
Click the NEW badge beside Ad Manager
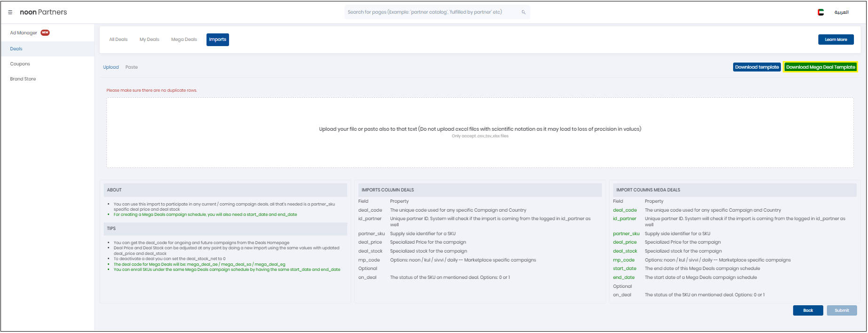tap(45, 32)
